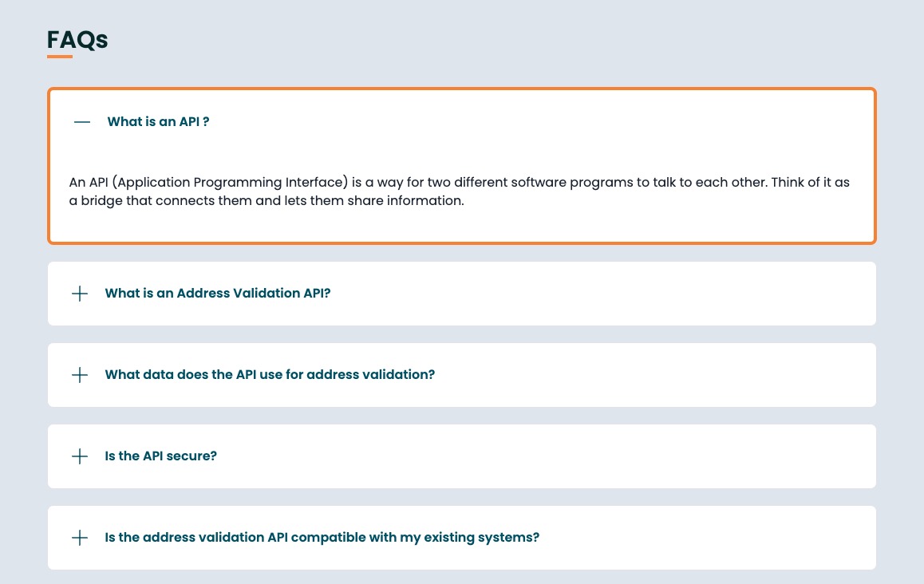
Task: Expand 'What data does the API use' title
Action: (270, 374)
